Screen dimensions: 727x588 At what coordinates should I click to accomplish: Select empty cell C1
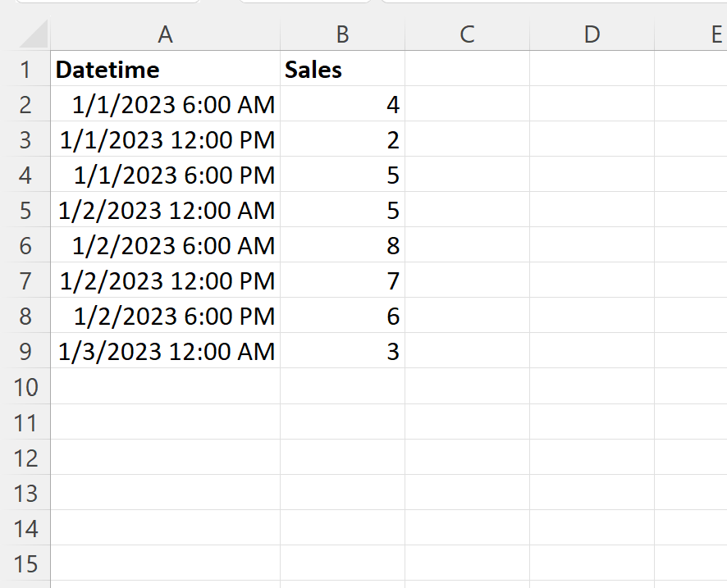tap(467, 70)
